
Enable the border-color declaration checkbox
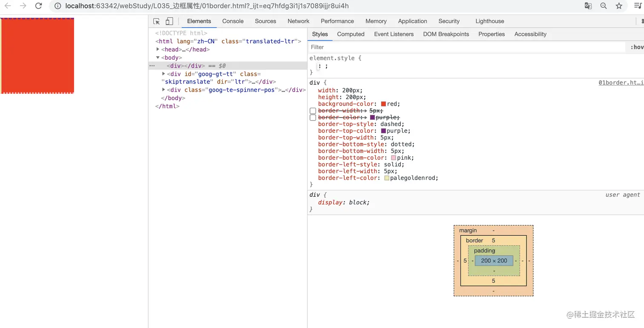[x=313, y=118]
